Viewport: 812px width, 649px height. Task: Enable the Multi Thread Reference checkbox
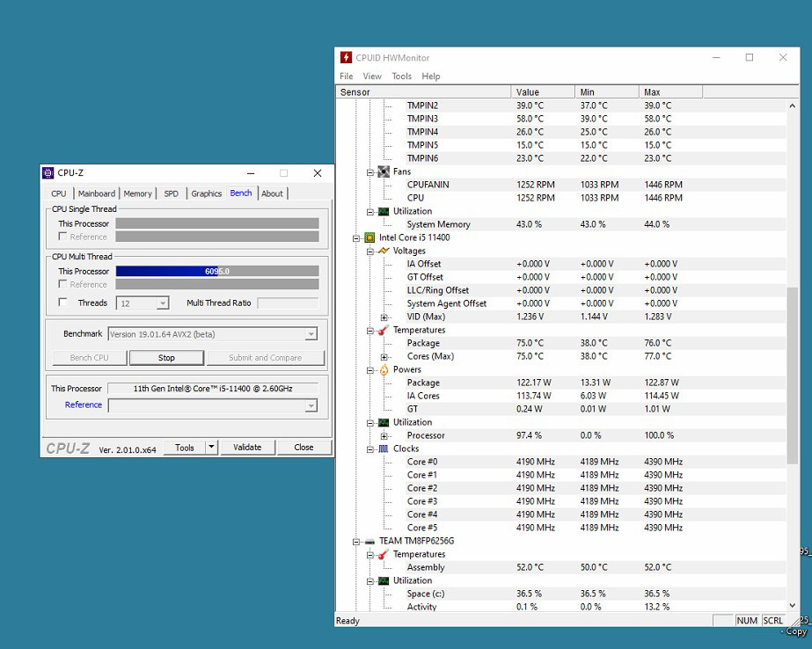coord(62,284)
